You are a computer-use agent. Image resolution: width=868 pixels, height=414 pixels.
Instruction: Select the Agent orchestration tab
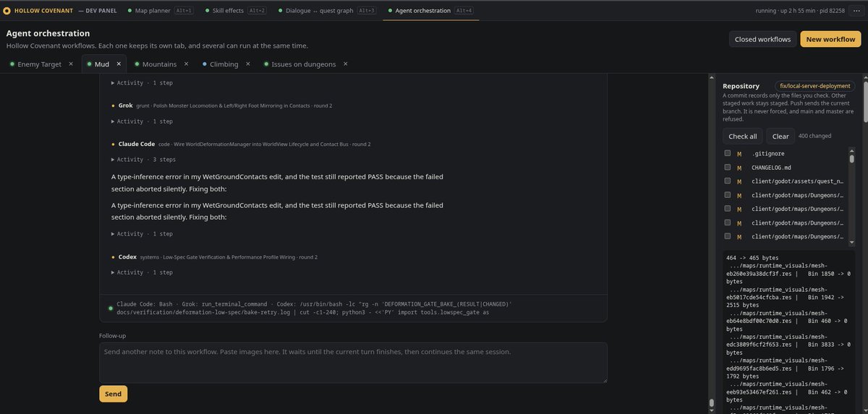point(431,11)
